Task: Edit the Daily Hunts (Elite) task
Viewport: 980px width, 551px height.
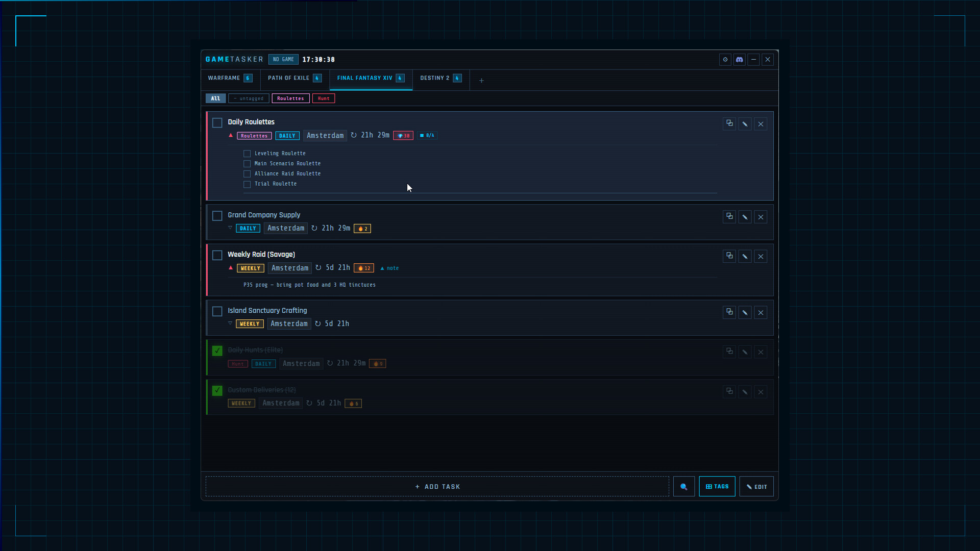Action: (x=745, y=352)
